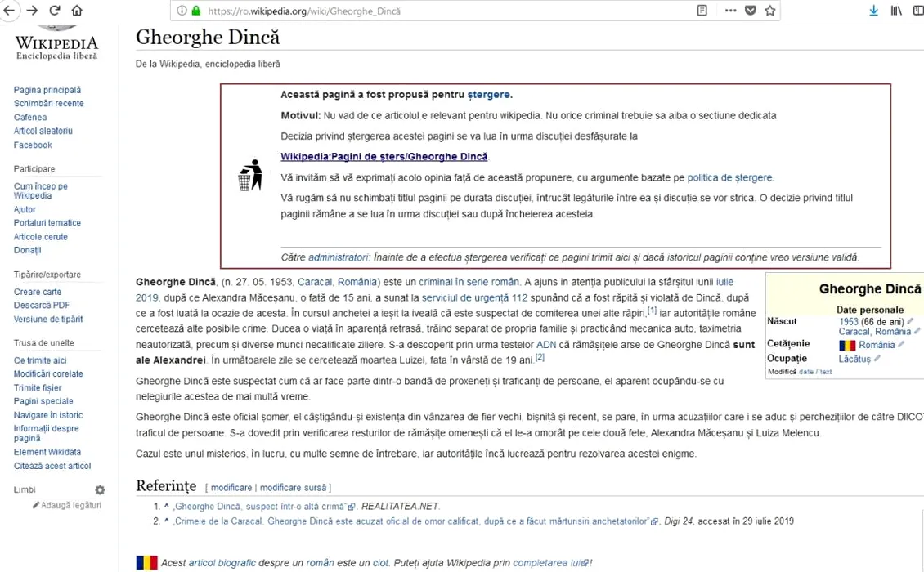Screen dimensions: 924x572
Task: Toggle Reader View icon in address bar
Action: 702,11
